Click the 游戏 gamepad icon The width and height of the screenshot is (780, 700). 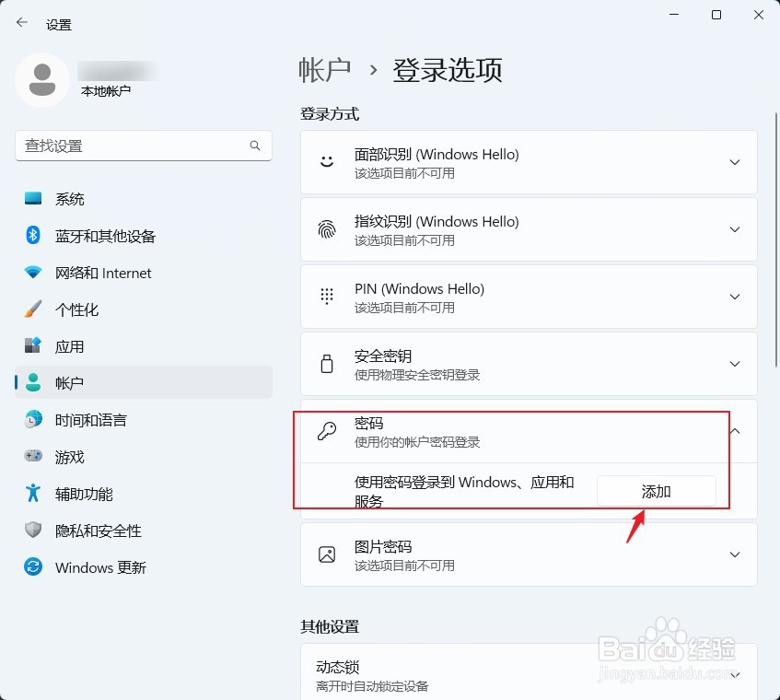pyautogui.click(x=33, y=456)
